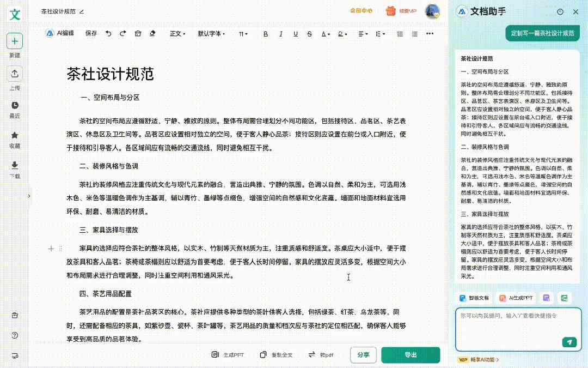The width and height of the screenshot is (588, 368).
Task: Expand the 默认字体 font dropdown
Action: pyautogui.click(x=211, y=34)
